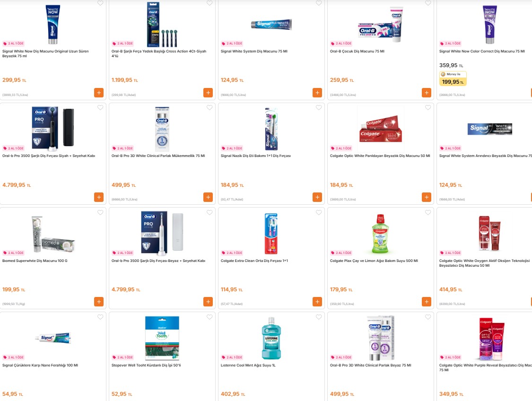Screen dimensions: 532x401
Task: Add Oral-b Pro 3500 Beyaz to cart
Action: [x=208, y=302]
